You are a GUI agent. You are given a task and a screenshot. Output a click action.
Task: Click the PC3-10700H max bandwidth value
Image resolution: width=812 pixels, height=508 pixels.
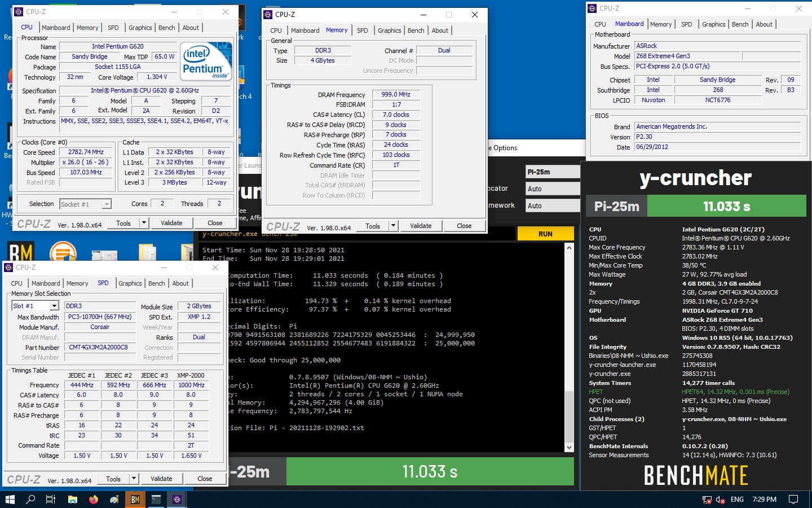click(x=100, y=317)
